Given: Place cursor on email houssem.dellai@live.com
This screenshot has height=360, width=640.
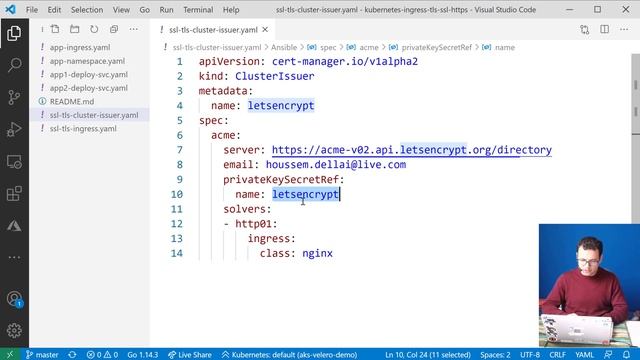Looking at the screenshot, I should click(336, 164).
